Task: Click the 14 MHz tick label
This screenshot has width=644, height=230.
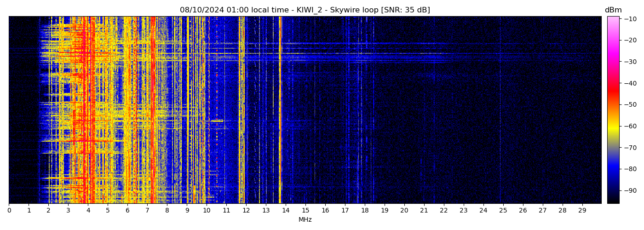Action: (x=286, y=211)
